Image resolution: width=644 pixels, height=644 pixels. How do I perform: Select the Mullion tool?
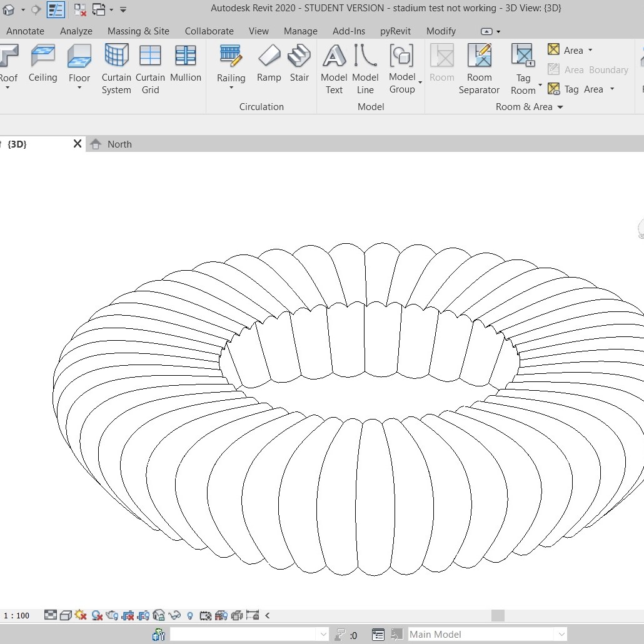point(186,64)
